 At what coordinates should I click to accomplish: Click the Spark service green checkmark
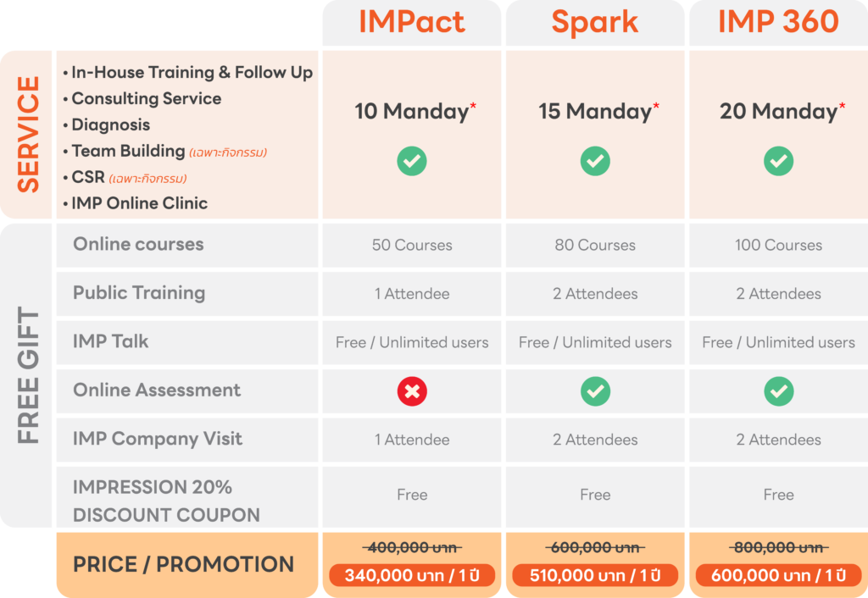pyautogui.click(x=595, y=161)
